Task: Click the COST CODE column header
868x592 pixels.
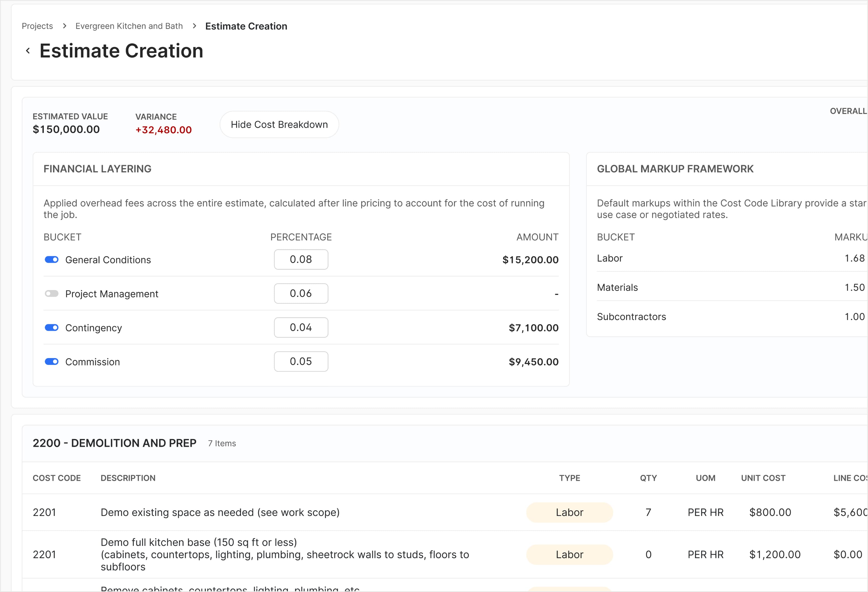Action: tap(57, 478)
